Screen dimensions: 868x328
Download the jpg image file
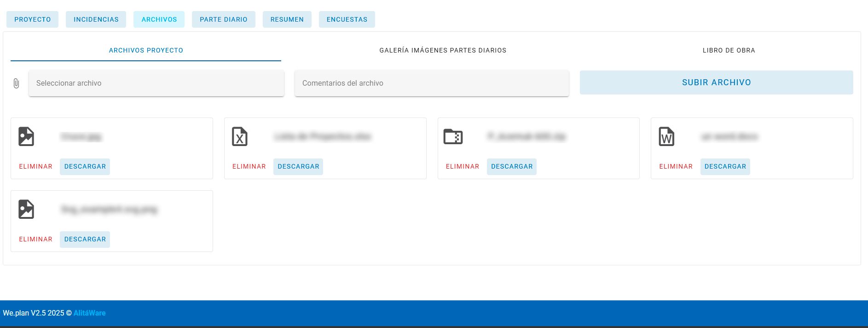85,167
